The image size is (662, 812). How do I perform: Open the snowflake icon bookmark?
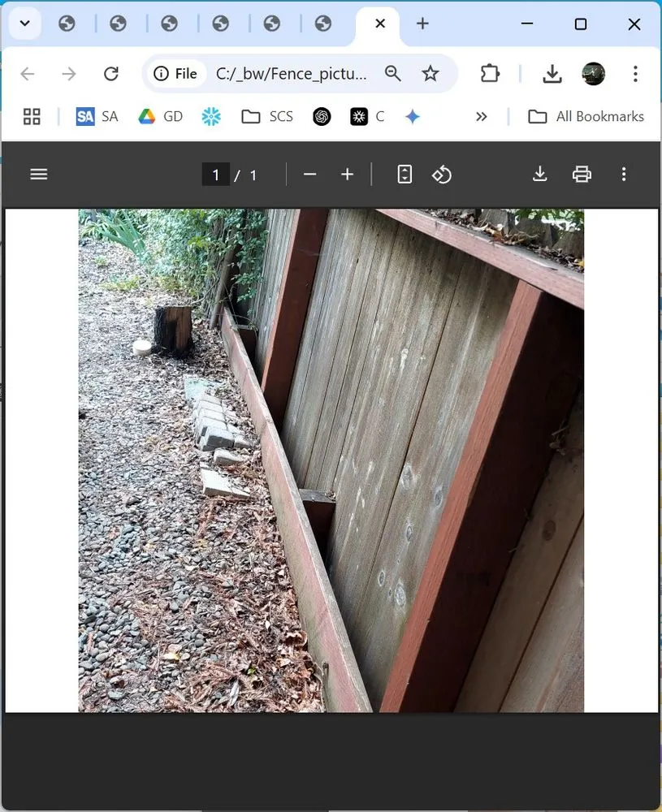coord(211,116)
